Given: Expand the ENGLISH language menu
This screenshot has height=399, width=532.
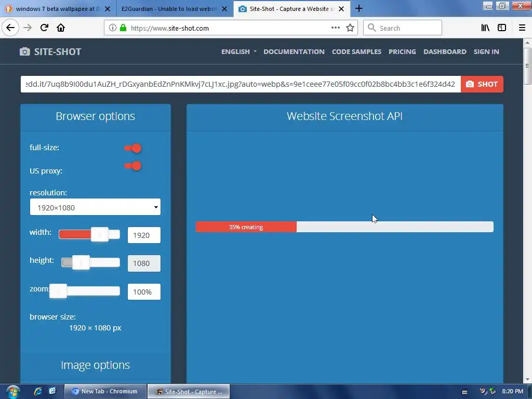Looking at the screenshot, I should (238, 51).
